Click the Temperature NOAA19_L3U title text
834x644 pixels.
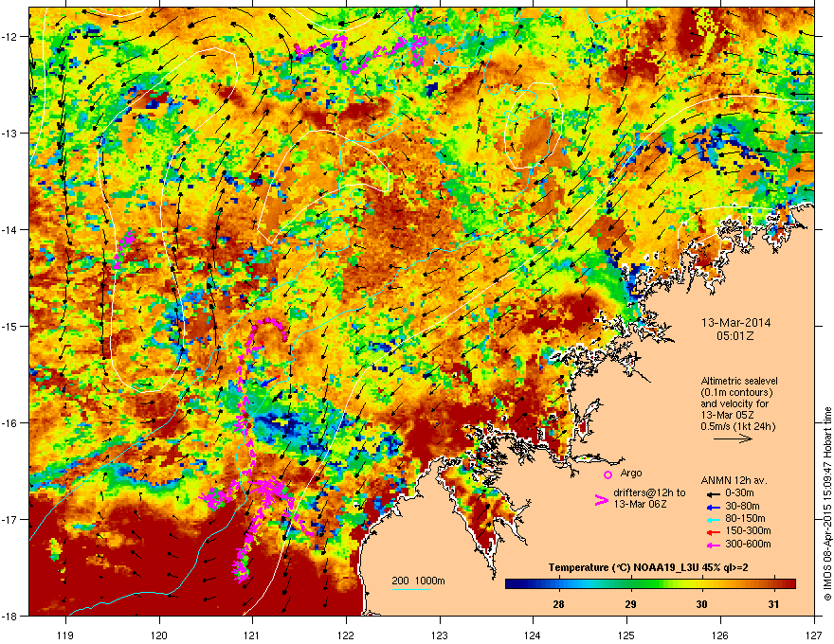coord(648,567)
